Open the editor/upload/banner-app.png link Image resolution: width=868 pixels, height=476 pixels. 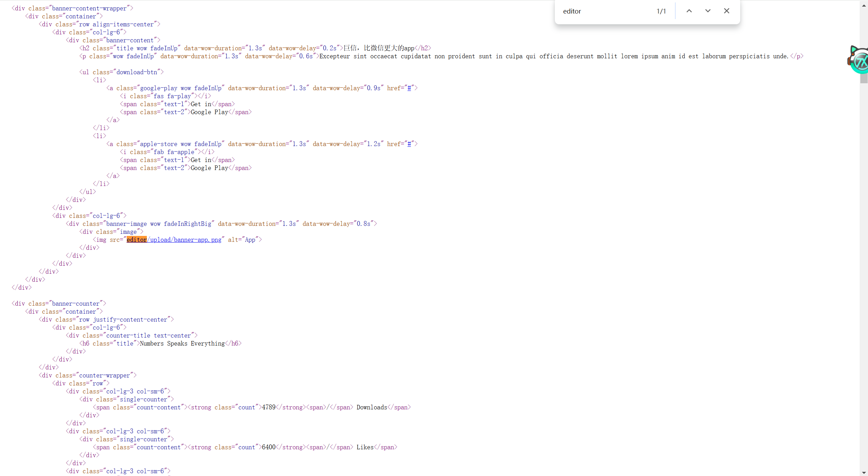point(184,240)
